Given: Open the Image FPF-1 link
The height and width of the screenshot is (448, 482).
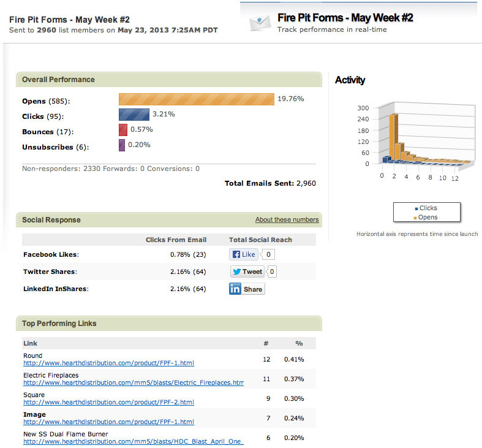Looking at the screenshot, I should pyautogui.click(x=108, y=422).
